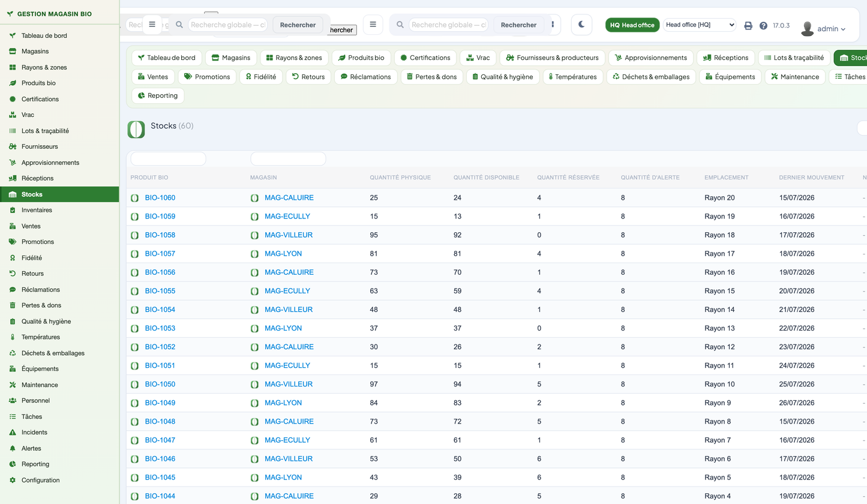Focus the Magasin filter input field
Viewport: 867px width, 504px height.
pos(288,159)
